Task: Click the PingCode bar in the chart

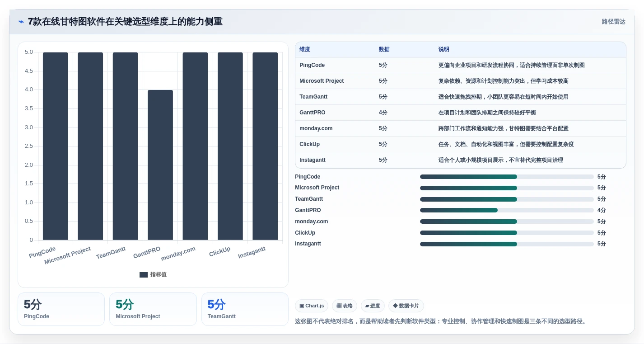Action: [56, 146]
